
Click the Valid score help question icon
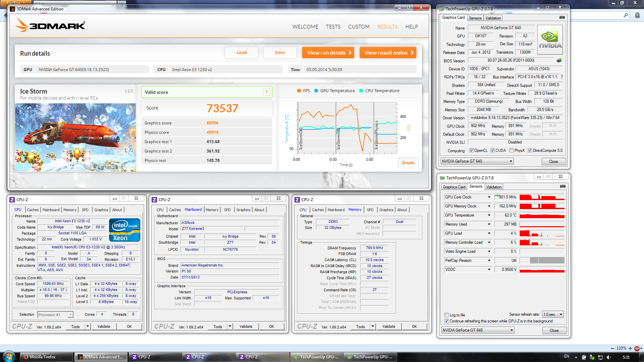267,92
